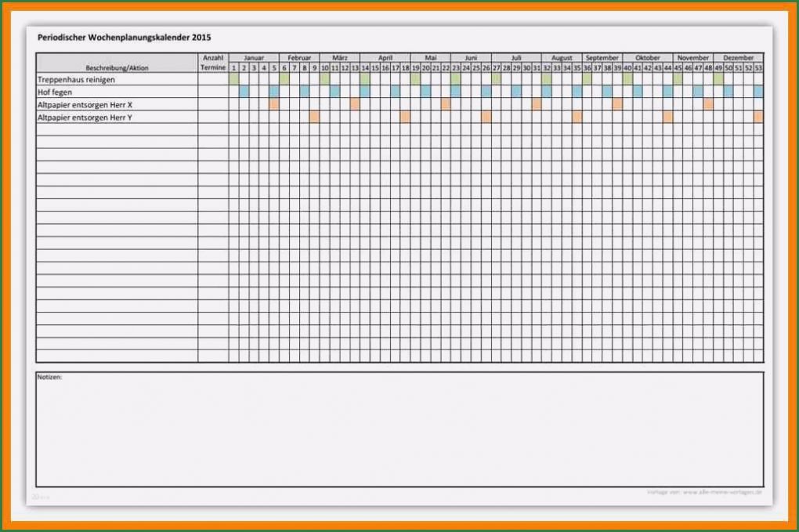Select the green Treppenhaus cell in week 49
Image resolution: width=799 pixels, height=532 pixels.
718,79
